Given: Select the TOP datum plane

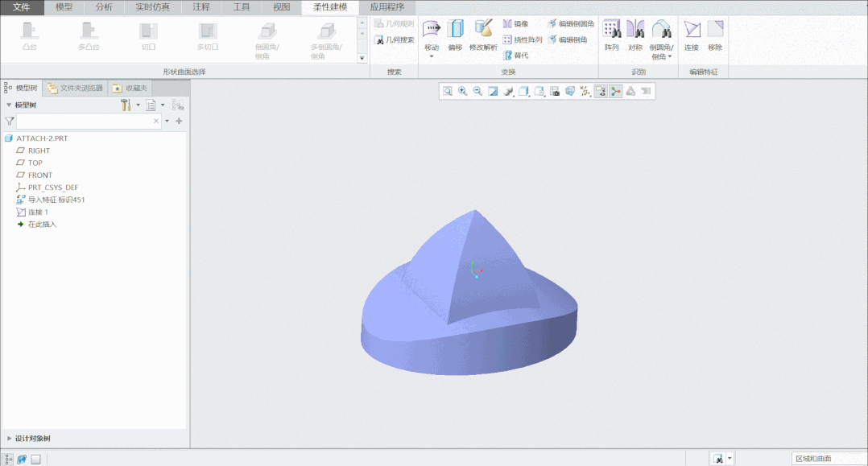Looking at the screenshot, I should [35, 163].
